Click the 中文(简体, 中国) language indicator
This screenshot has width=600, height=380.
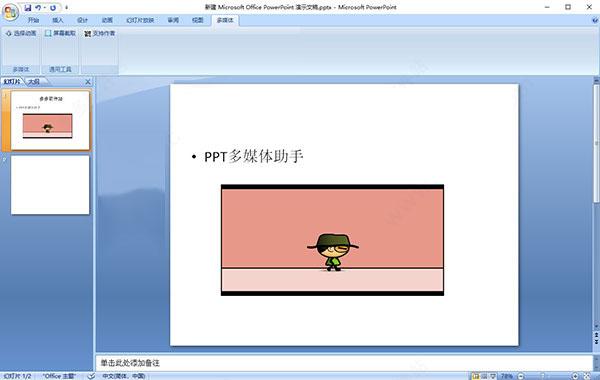click(124, 376)
